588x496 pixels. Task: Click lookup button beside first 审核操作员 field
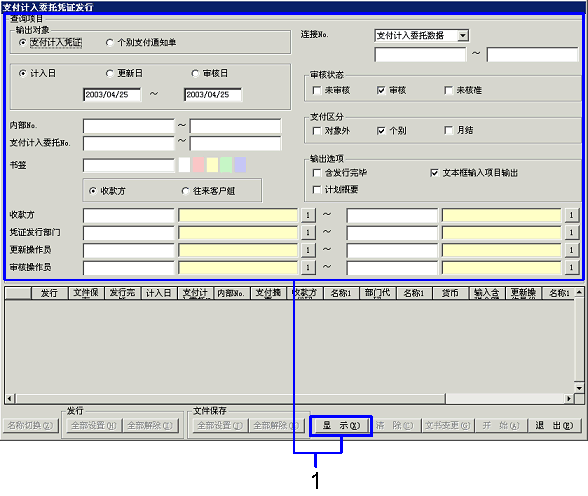coord(308,267)
